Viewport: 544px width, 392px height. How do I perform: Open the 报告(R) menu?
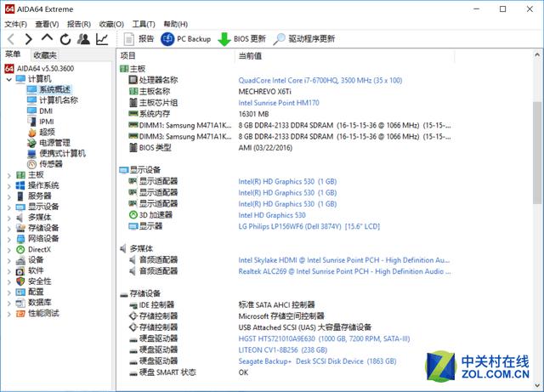coord(79,24)
